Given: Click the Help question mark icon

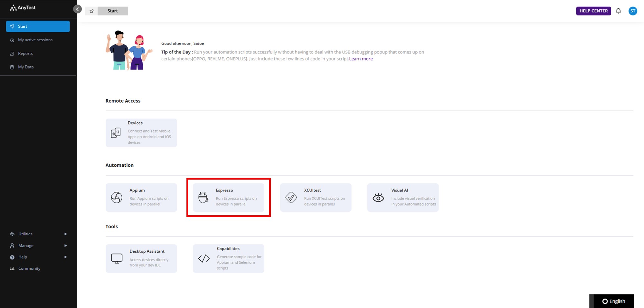Looking at the screenshot, I should pos(12,257).
